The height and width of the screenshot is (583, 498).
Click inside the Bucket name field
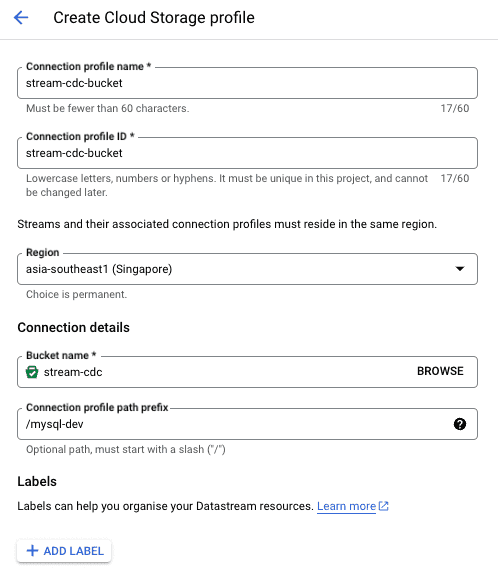(x=247, y=372)
